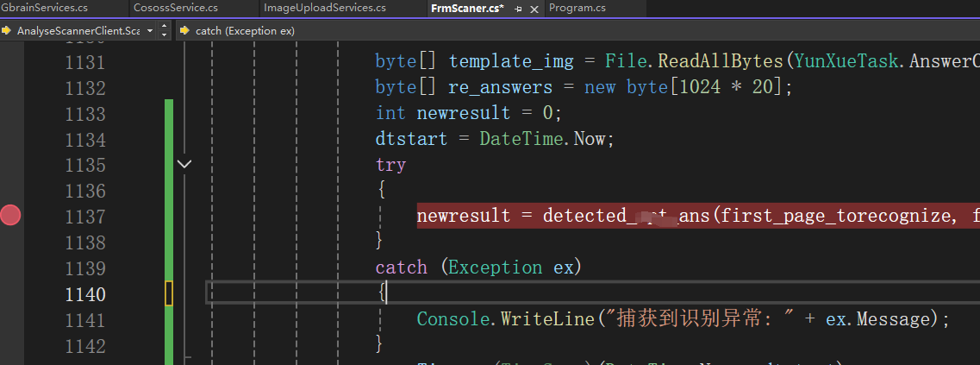This screenshot has width=980, height=365.
Task: Click DateTime.Now on line 1134
Action: coord(542,138)
